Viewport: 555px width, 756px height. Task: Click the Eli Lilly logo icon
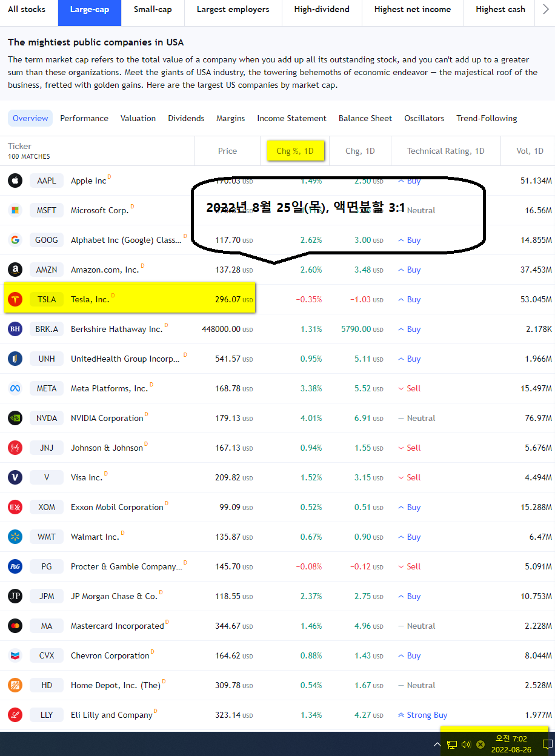(x=15, y=715)
